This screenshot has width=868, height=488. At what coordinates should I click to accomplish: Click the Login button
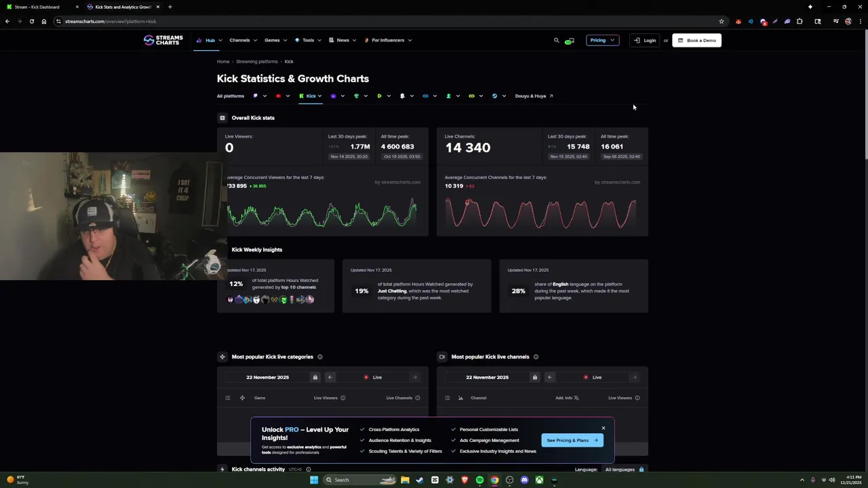[x=644, y=40]
